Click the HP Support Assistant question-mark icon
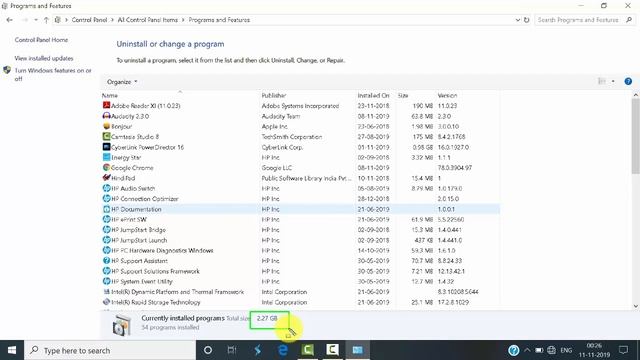This screenshot has width=640, height=360. pos(107,260)
